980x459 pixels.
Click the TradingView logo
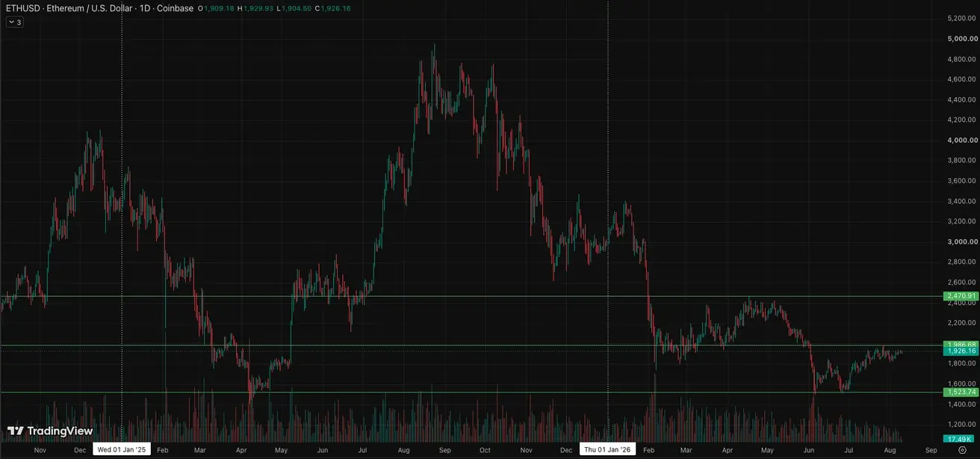(50, 431)
